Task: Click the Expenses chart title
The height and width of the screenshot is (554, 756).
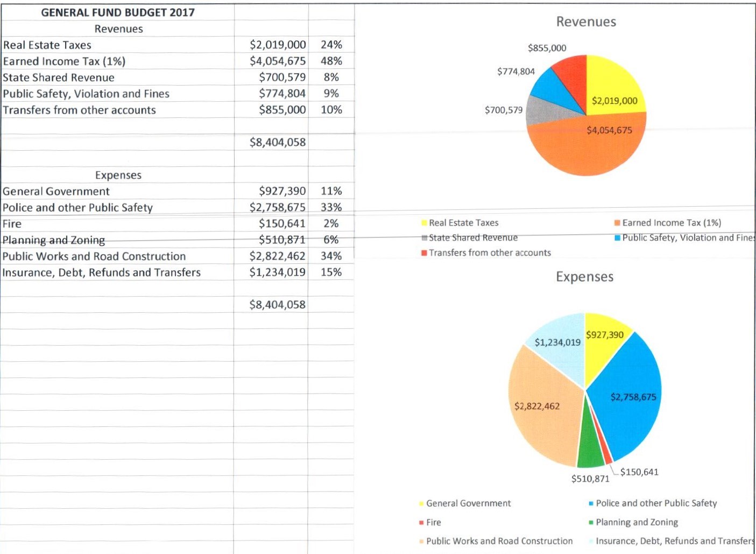Action: pos(584,277)
